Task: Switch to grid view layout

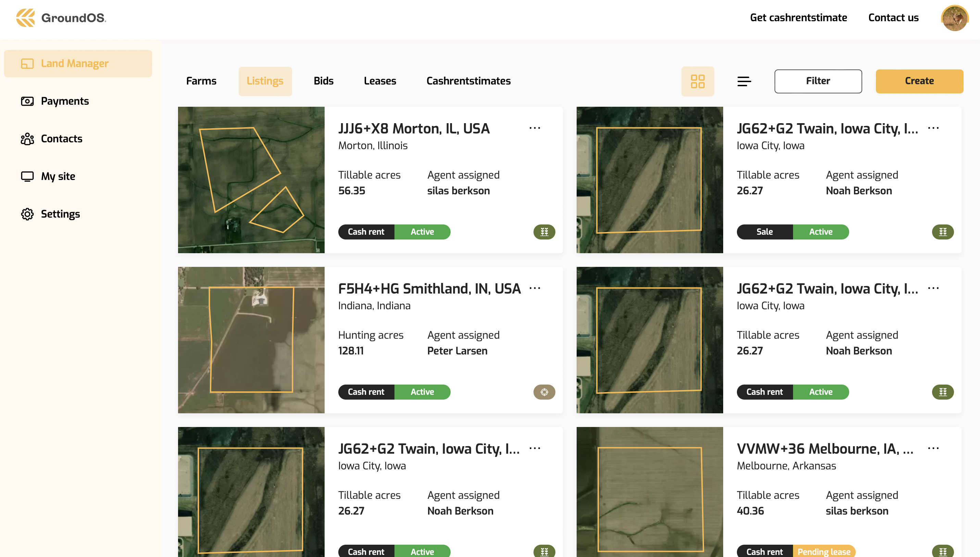Action: click(698, 81)
